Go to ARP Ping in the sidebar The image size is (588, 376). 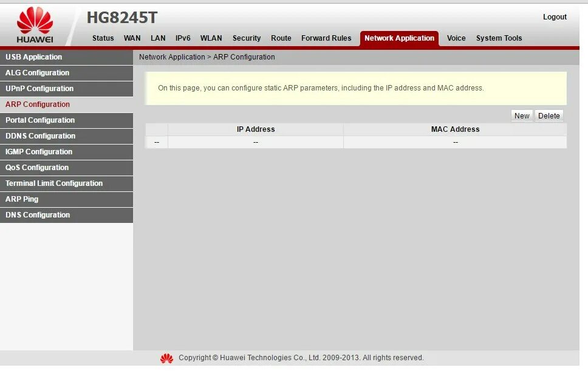pyautogui.click(x=66, y=199)
